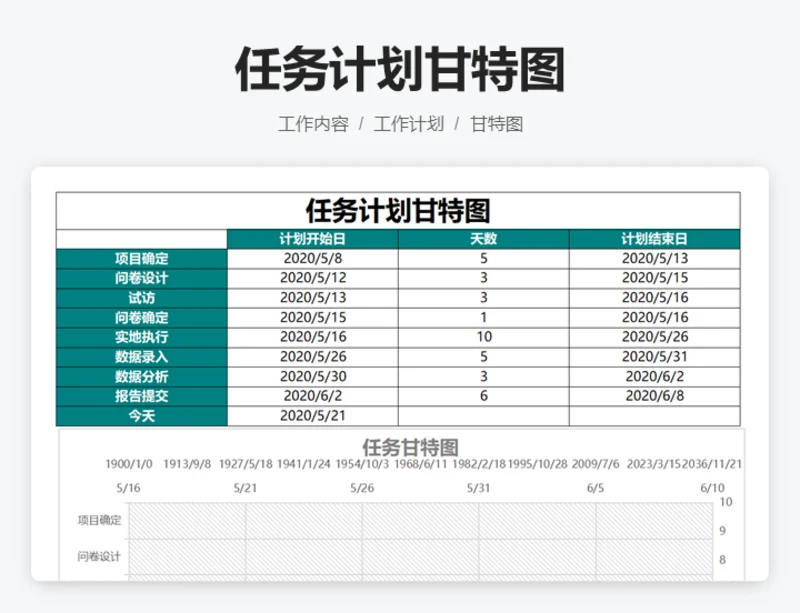Click days value 3 in 数据分析 row
The image size is (800, 613).
pos(484,377)
